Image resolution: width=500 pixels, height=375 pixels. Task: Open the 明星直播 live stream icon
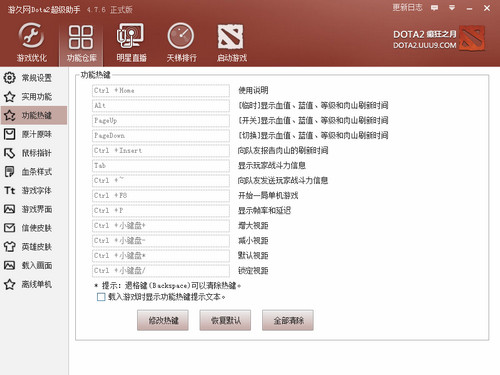coord(130,35)
